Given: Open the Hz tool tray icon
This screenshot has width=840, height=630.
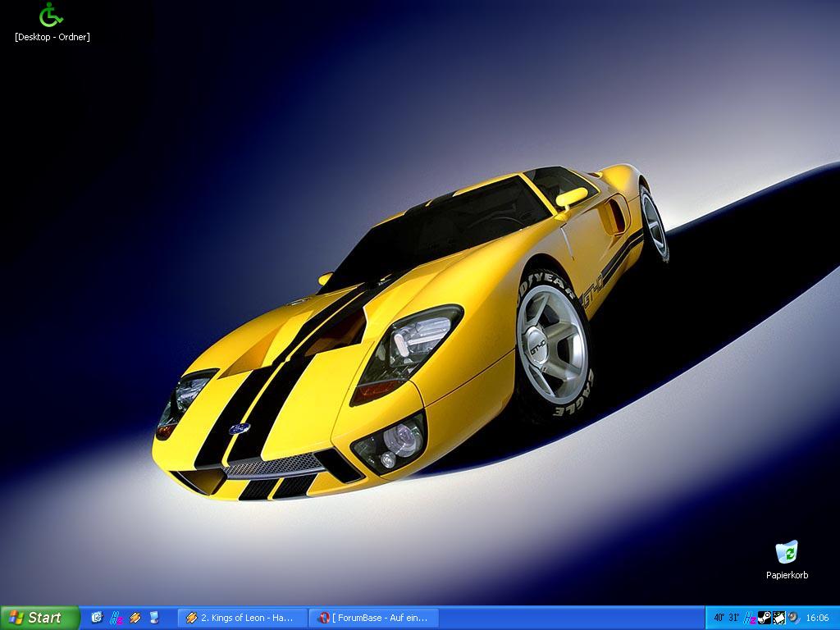Looking at the screenshot, I should pos(750,618).
